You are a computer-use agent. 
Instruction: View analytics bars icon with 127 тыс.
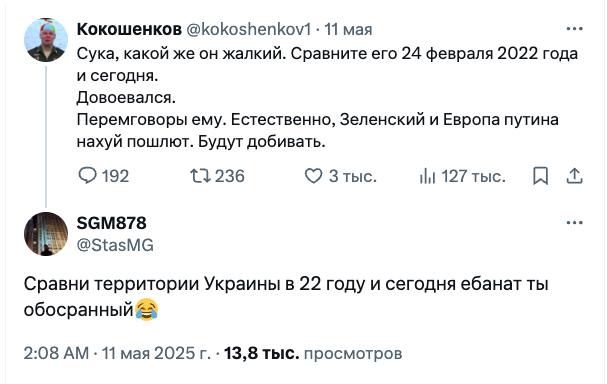pyautogui.click(x=428, y=177)
